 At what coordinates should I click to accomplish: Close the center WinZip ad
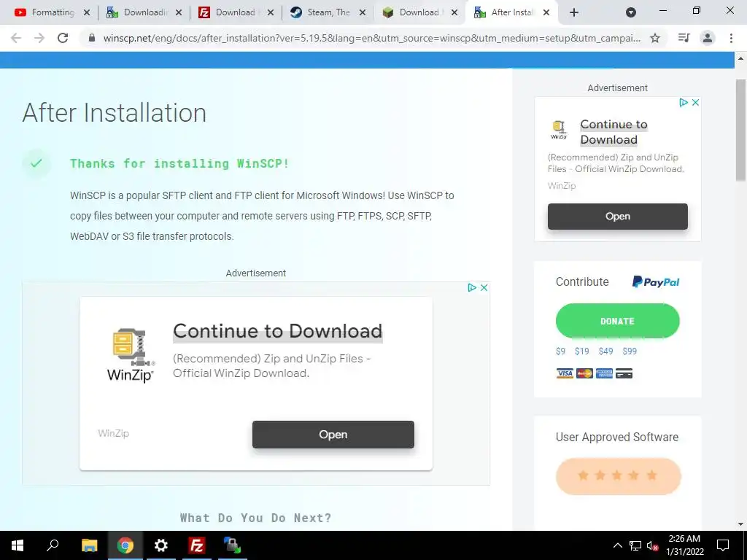pos(484,287)
